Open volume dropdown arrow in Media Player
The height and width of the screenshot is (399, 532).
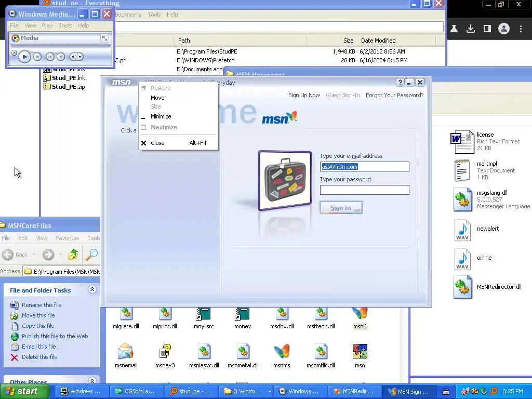(81, 57)
